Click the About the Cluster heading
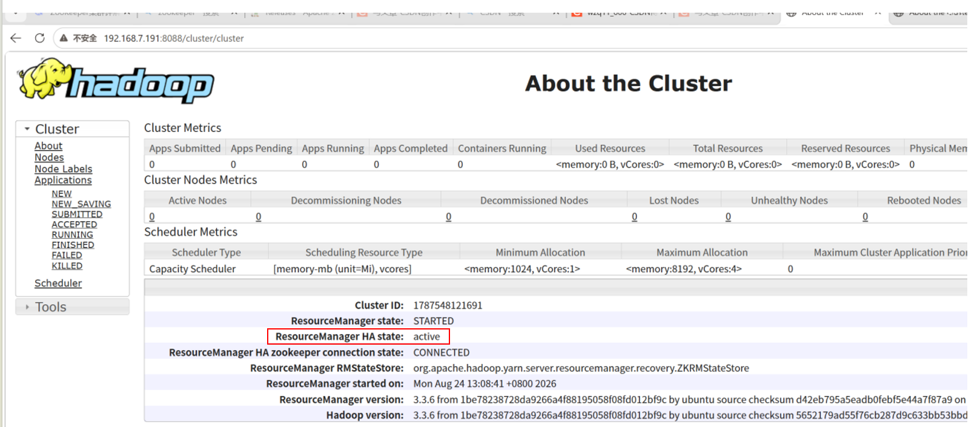Screen dimensions: 980x427 coord(629,84)
